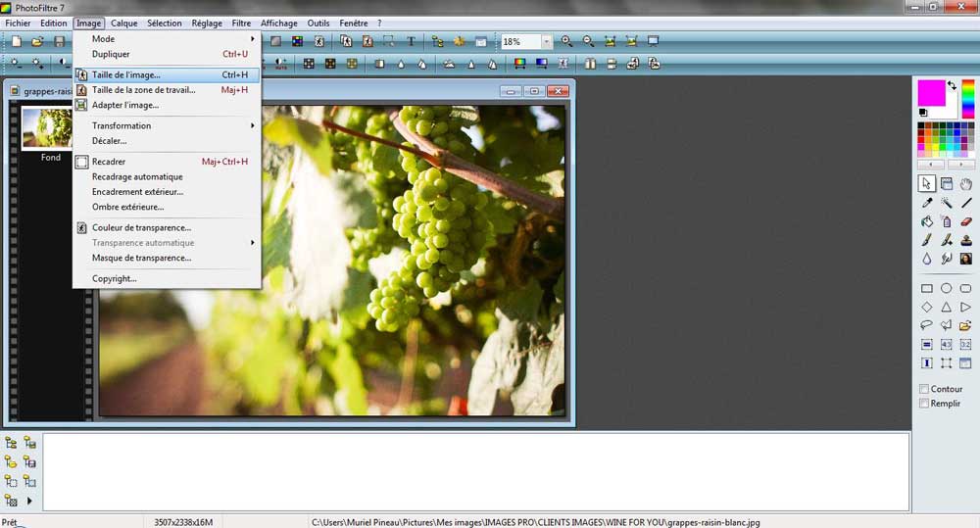Choose the diamond selection shape
The image size is (980, 528).
(x=927, y=307)
